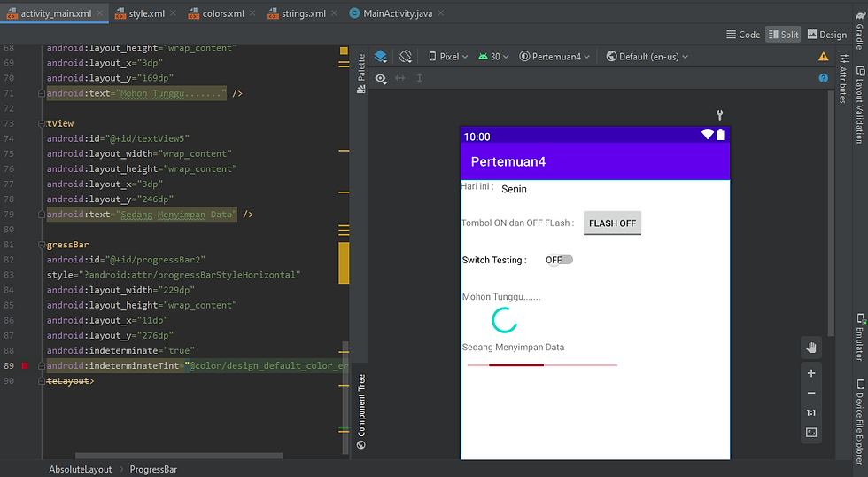Click "Sedang Menyimpan Data" text in preview

(513, 348)
